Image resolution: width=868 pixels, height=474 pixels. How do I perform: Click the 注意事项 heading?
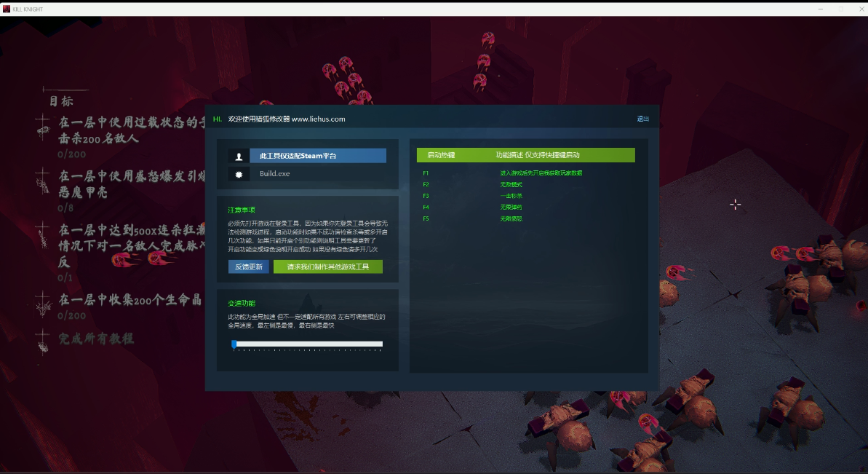pos(242,210)
